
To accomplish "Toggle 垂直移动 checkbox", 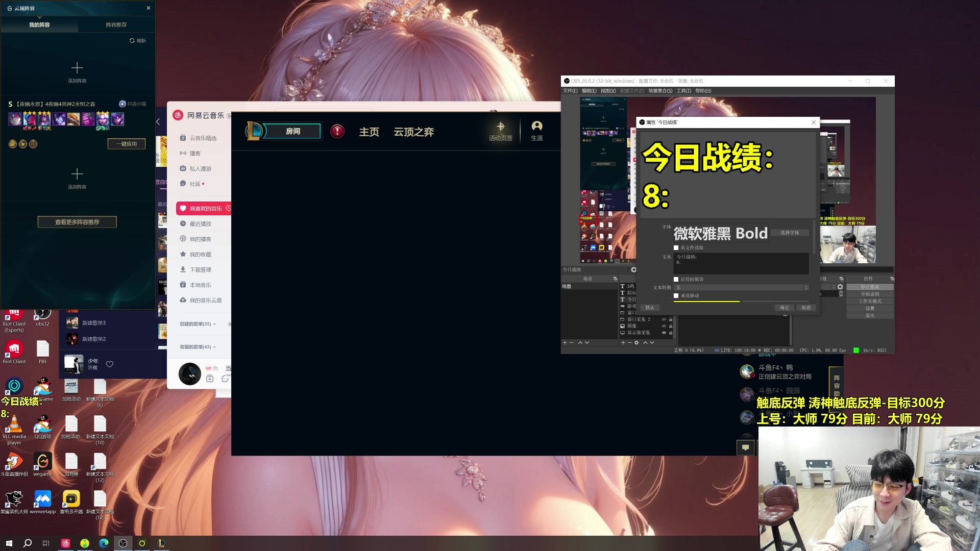I will [x=676, y=296].
